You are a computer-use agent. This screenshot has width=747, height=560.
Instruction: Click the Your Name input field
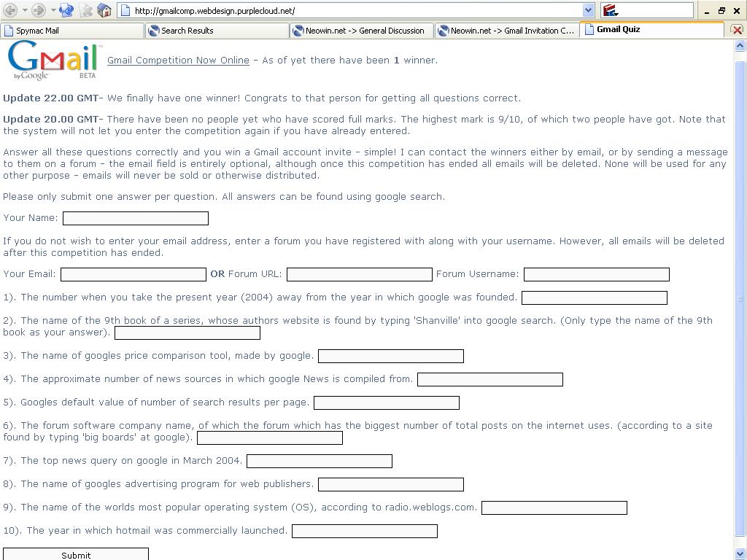[136, 218]
